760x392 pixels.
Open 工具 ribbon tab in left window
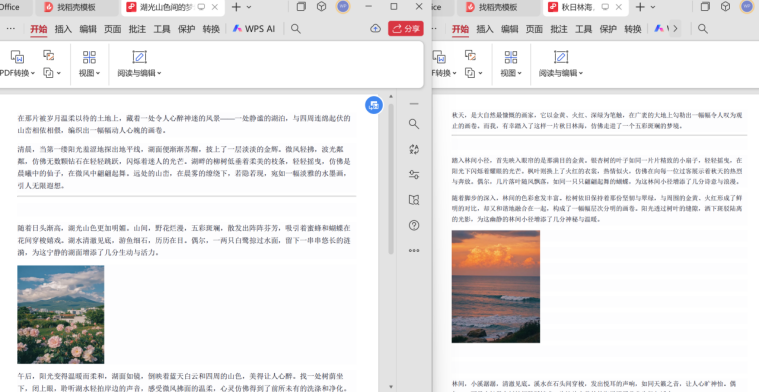point(162,29)
